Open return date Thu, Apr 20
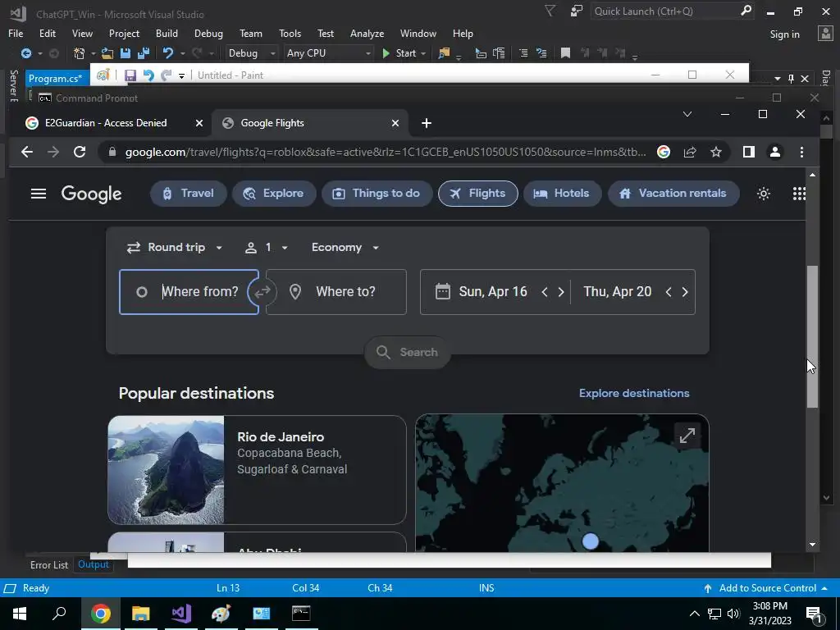This screenshot has height=630, width=840. 617,292
